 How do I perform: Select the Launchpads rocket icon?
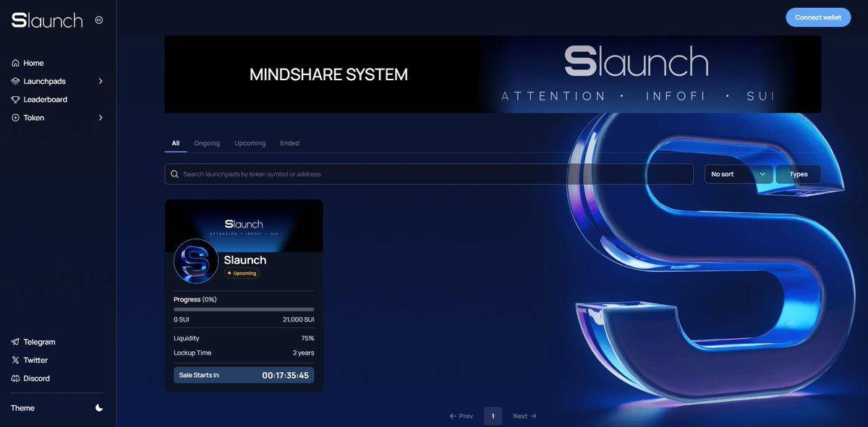click(x=16, y=81)
